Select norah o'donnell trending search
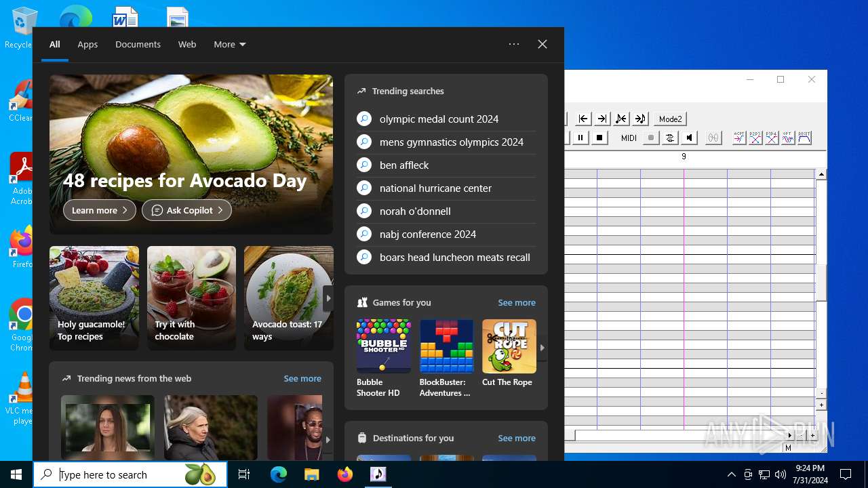Image resolution: width=868 pixels, height=488 pixels. click(446, 211)
